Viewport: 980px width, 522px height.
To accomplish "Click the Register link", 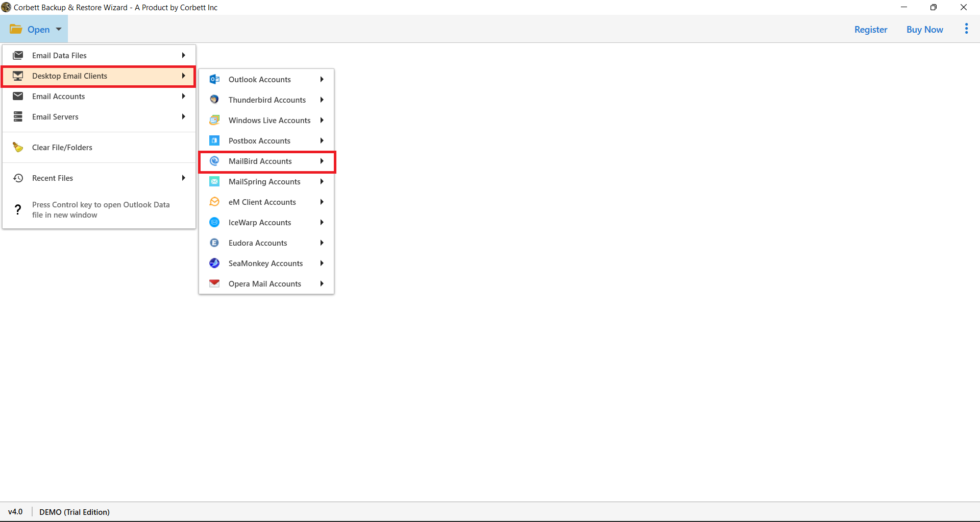I will [871, 29].
